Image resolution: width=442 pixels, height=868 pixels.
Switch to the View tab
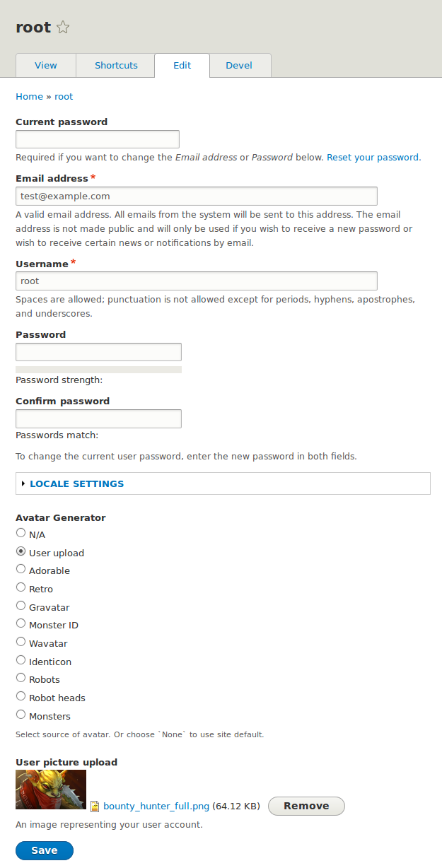[x=46, y=65]
